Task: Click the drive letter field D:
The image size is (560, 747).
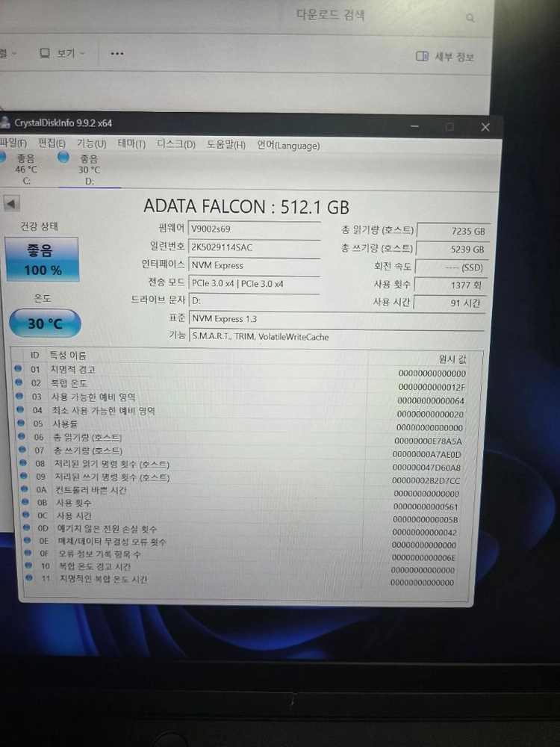Action: coord(255,301)
